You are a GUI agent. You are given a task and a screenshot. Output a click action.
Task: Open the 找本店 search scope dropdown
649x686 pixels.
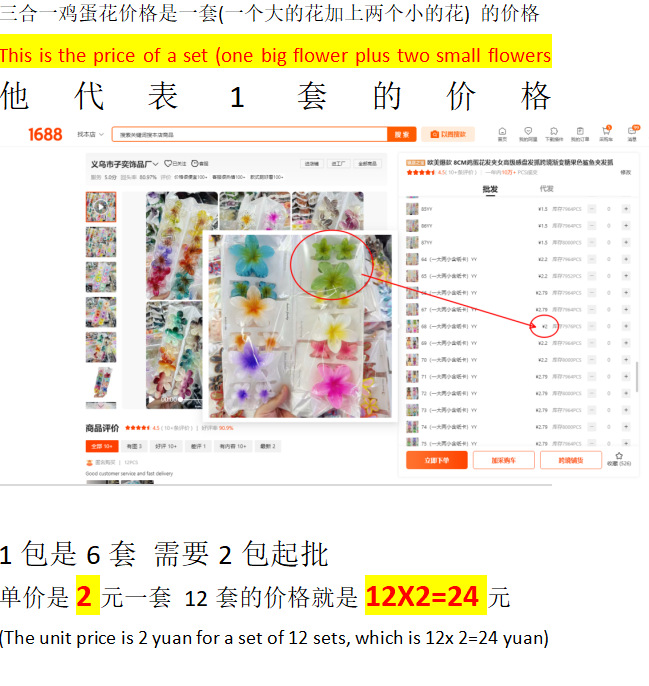[x=90, y=134]
